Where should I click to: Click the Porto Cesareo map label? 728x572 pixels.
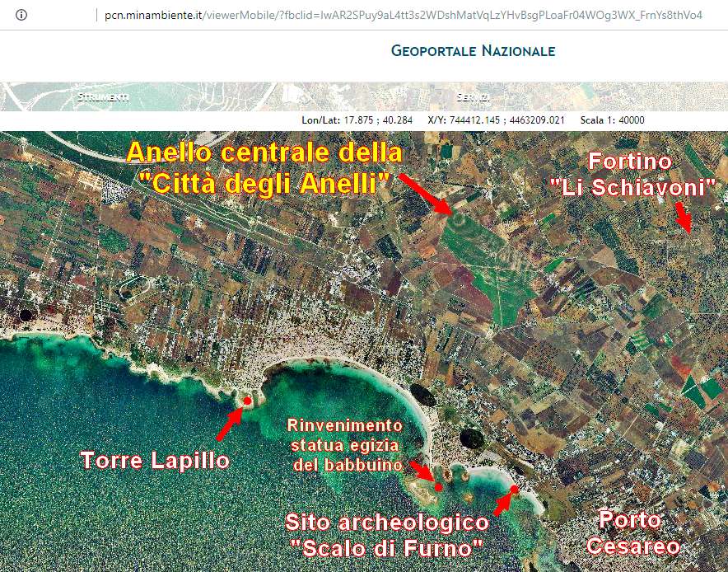[630, 532]
